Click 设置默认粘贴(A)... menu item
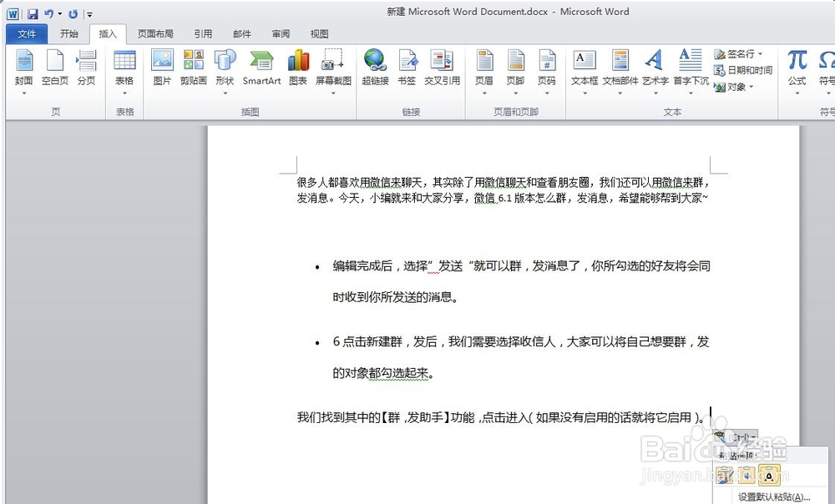835x504 pixels. click(773, 497)
